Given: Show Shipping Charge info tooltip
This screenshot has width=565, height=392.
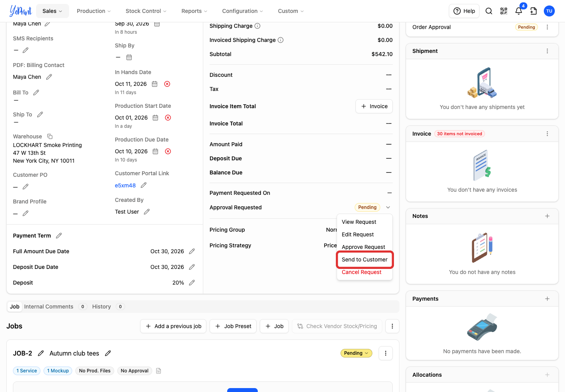Looking at the screenshot, I should click(x=257, y=26).
